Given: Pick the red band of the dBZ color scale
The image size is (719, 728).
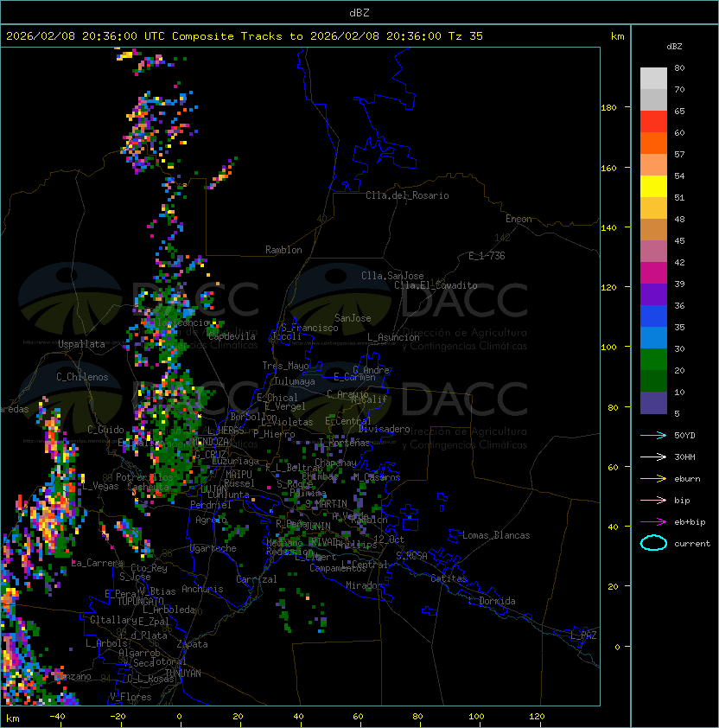Looking at the screenshot, I should pos(653,122).
